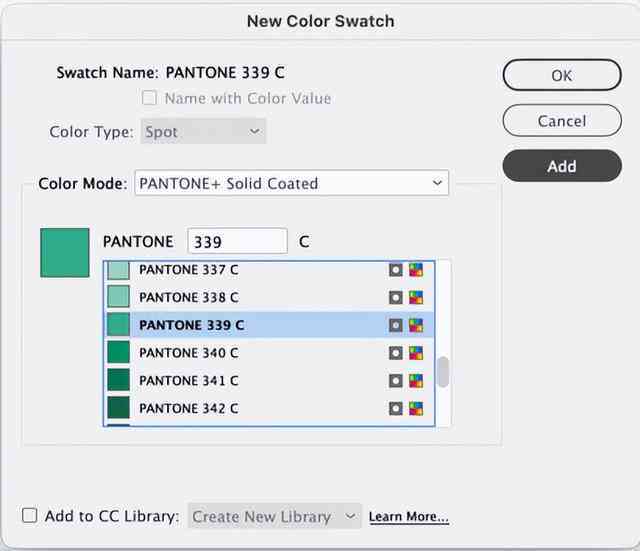Click color mode icon for PANTONE 341 C

(416, 381)
